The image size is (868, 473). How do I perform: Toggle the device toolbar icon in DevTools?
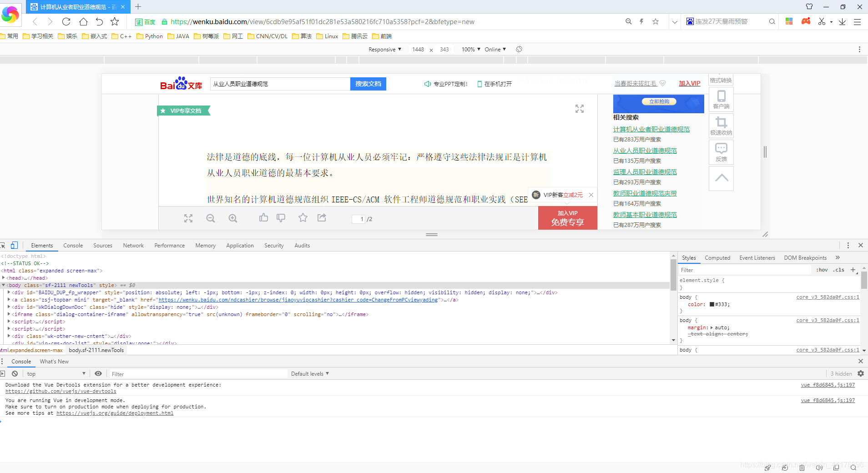click(x=14, y=245)
